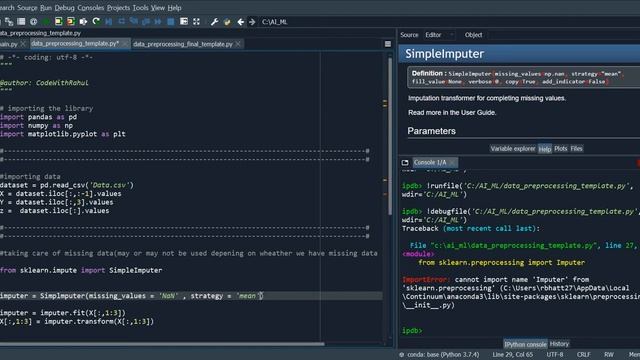
Task: Open the Help menu in the menu bar
Action: pos(174,8)
